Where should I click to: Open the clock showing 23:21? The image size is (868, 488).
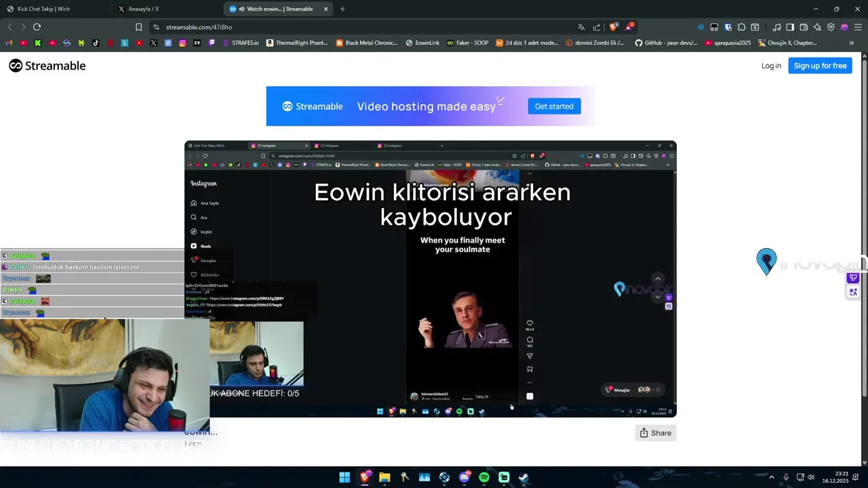click(835, 477)
